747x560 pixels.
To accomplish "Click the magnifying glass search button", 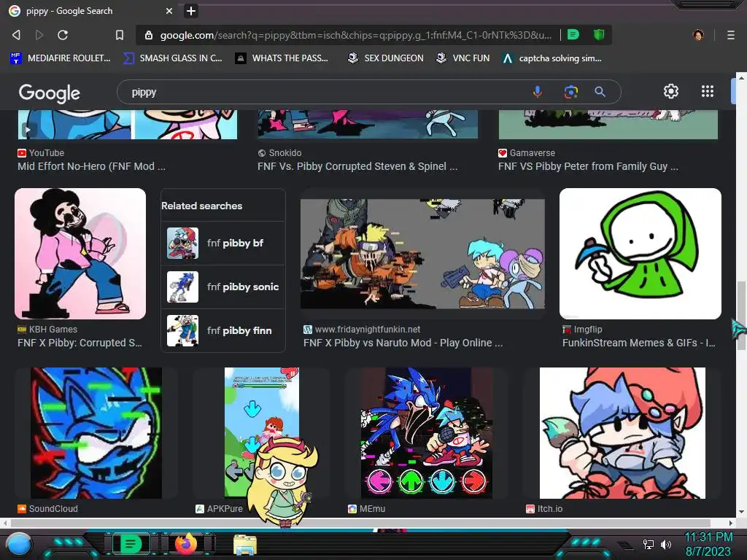I will click(600, 91).
